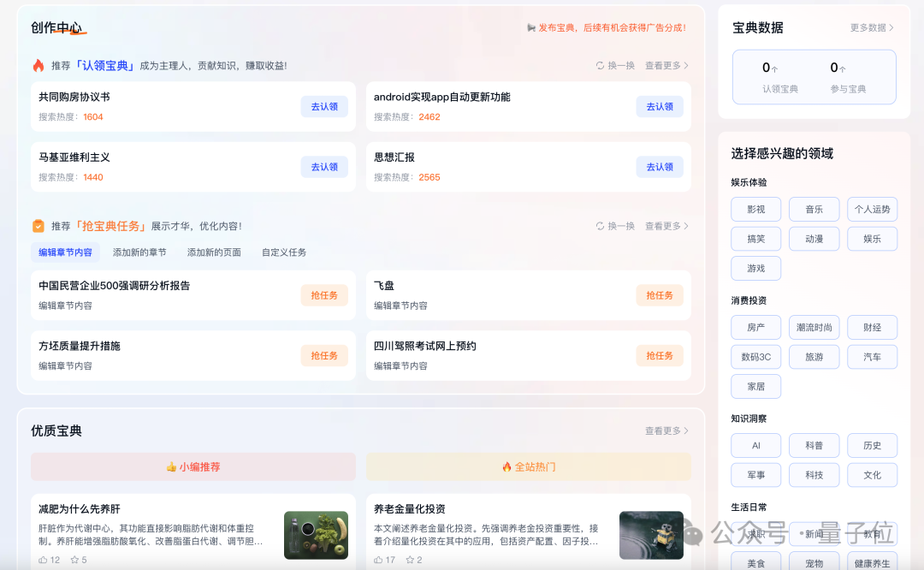Click 去认领 for android实现app自动更新功能
Image resolution: width=924 pixels, height=570 pixels.
660,107
